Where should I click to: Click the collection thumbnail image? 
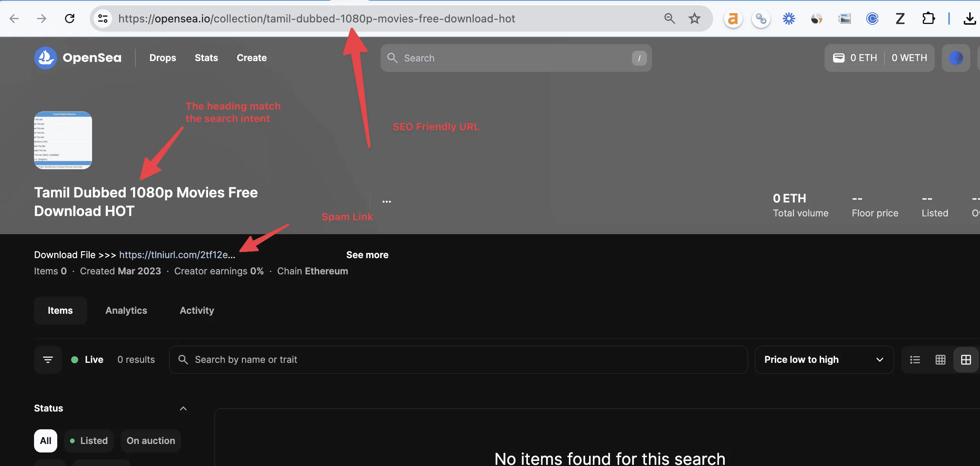(63, 140)
